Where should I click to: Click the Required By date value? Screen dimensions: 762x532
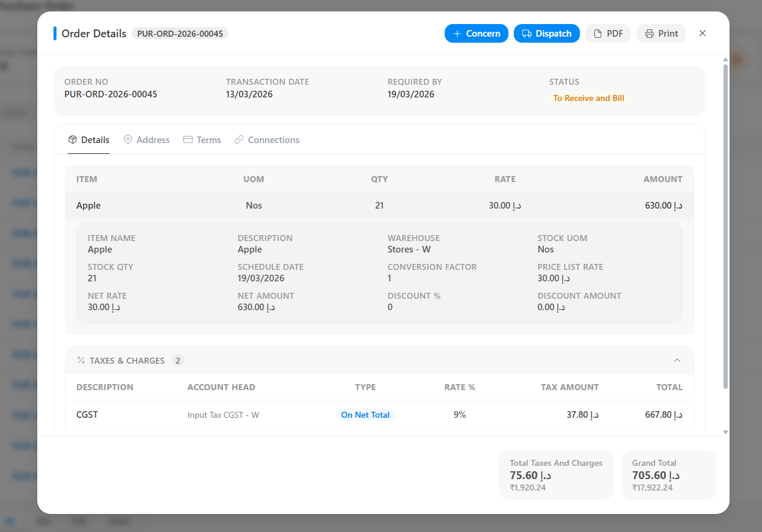pos(411,94)
